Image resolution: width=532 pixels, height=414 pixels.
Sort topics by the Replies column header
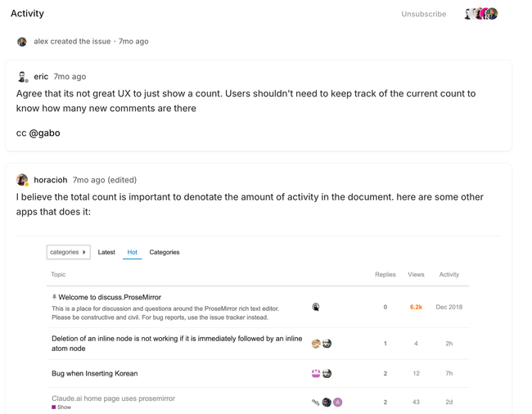(385, 275)
